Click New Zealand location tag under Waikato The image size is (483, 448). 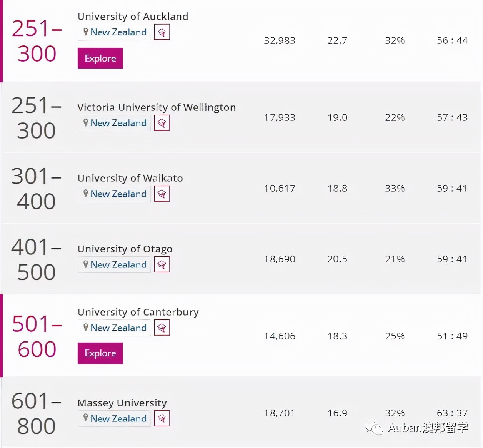pyautogui.click(x=115, y=194)
